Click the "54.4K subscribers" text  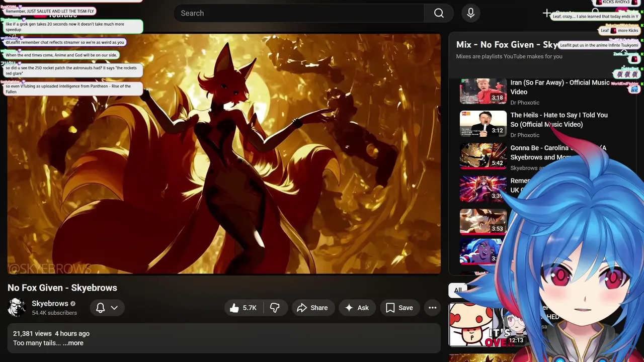(x=54, y=313)
